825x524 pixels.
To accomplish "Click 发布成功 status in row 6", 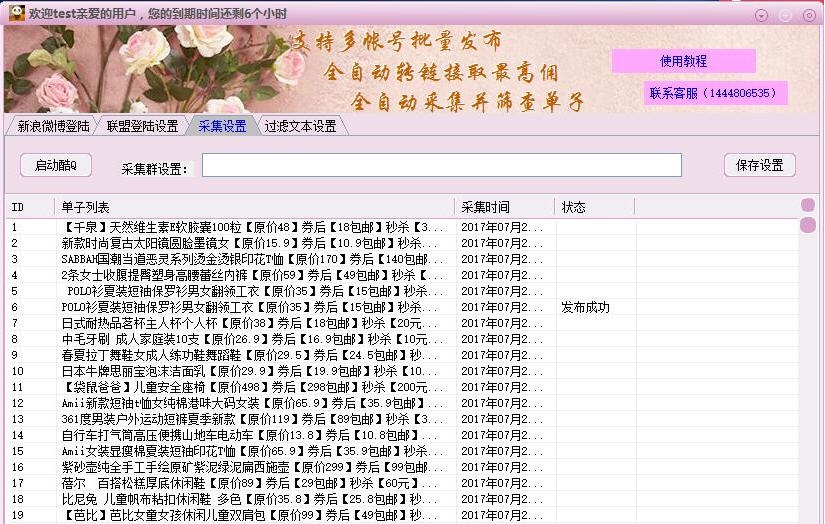I will pyautogui.click(x=585, y=307).
